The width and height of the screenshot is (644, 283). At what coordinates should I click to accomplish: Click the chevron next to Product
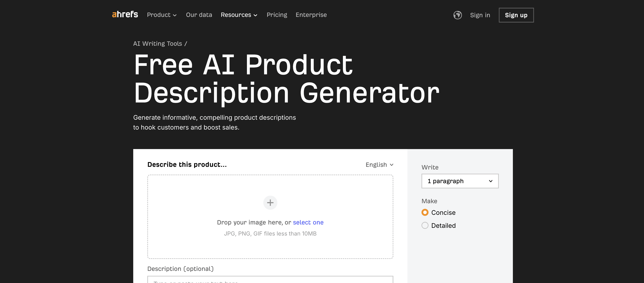click(175, 15)
